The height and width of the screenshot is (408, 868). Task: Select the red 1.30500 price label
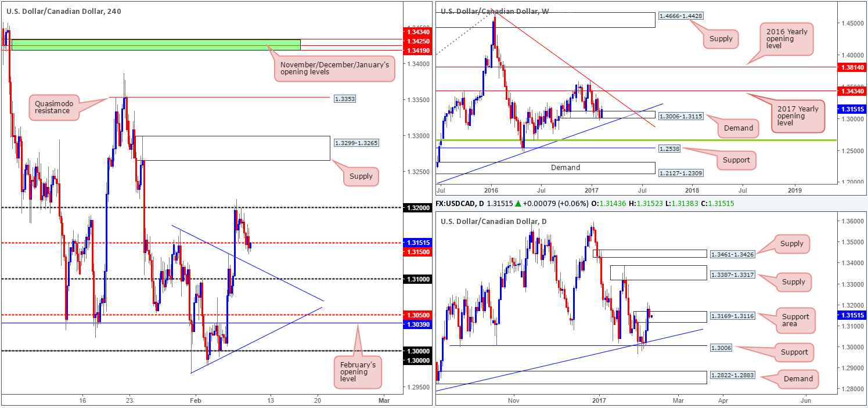click(x=417, y=315)
